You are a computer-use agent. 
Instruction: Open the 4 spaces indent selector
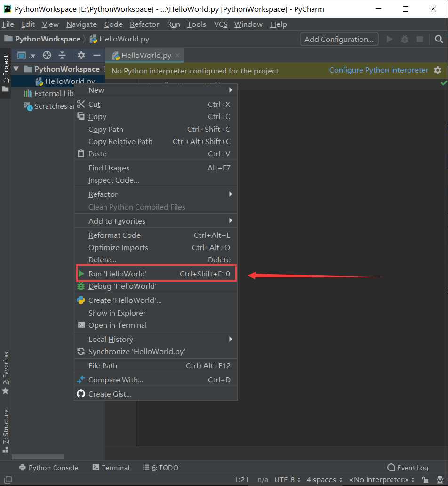[x=324, y=479]
